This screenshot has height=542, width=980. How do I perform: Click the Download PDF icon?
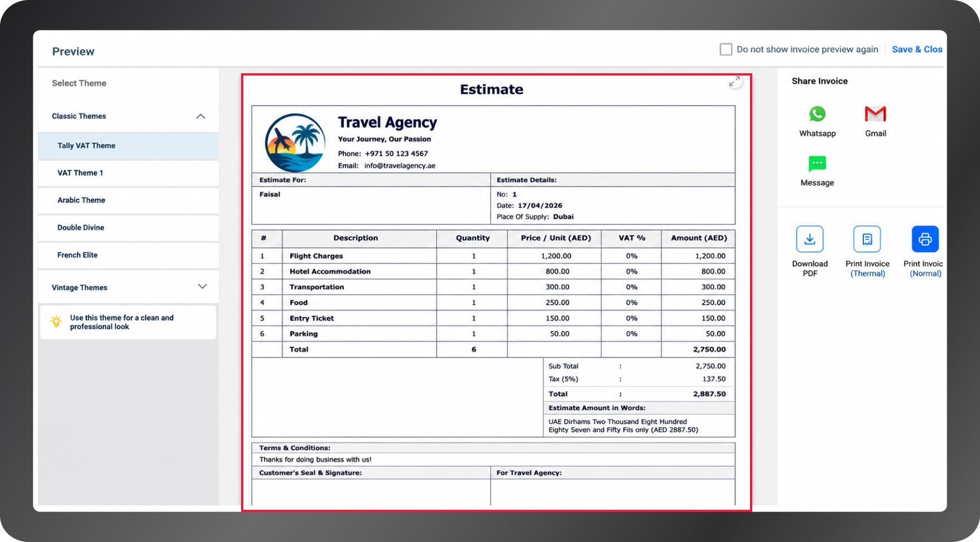coord(810,239)
